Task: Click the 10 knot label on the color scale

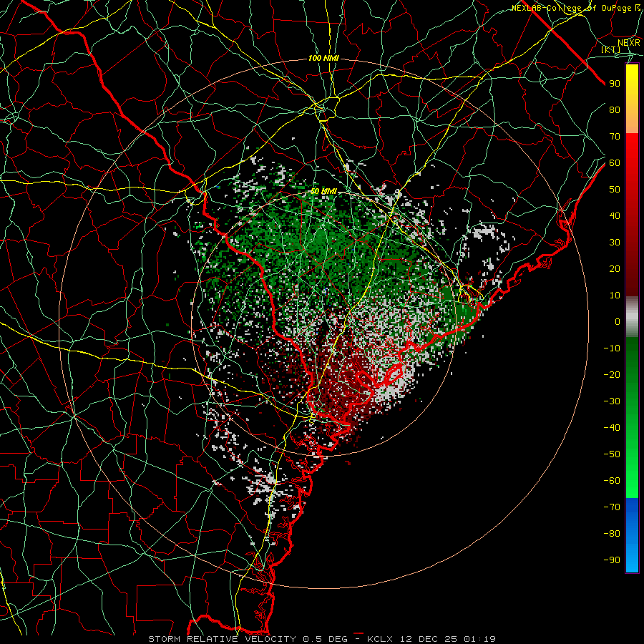Action: pyautogui.click(x=615, y=296)
